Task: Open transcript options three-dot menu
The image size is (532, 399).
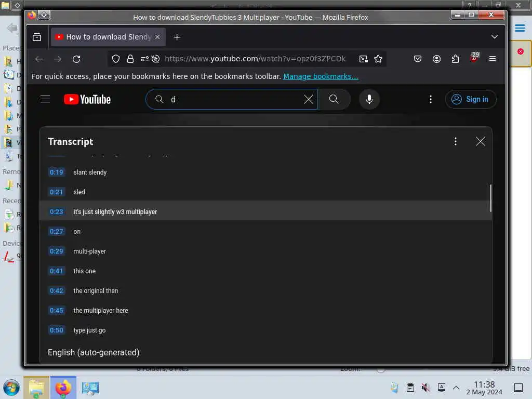Action: tap(455, 141)
